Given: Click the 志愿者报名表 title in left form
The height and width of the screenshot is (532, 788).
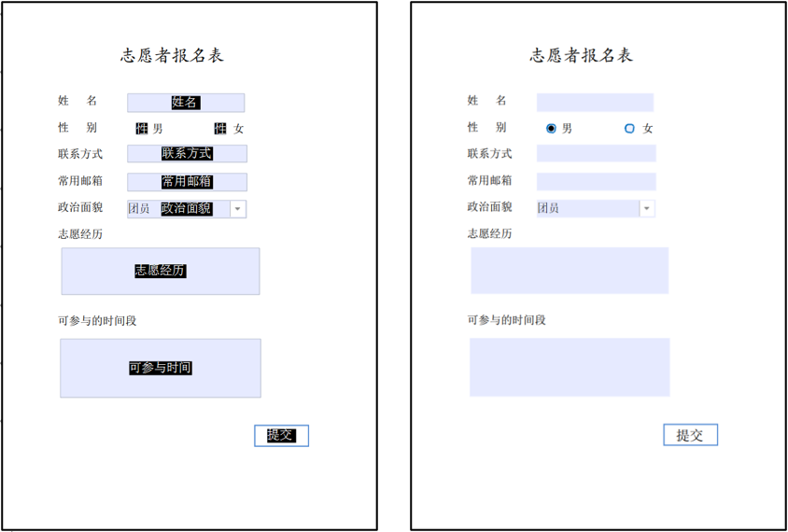Looking at the screenshot, I should click(x=172, y=55).
